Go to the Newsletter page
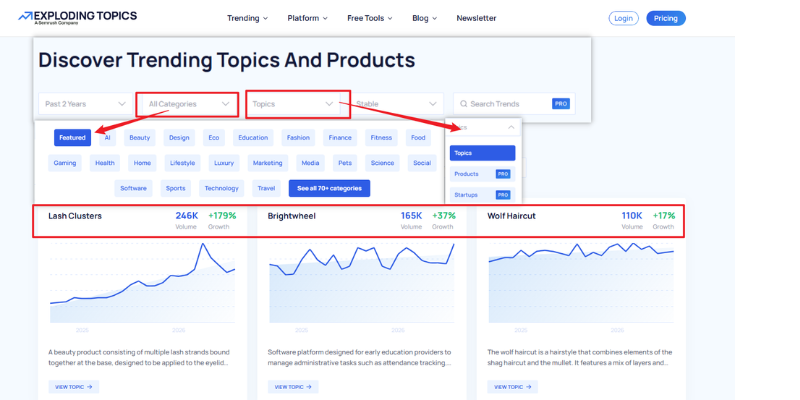Image resolution: width=800 pixels, height=400 pixels. pyautogui.click(x=476, y=18)
